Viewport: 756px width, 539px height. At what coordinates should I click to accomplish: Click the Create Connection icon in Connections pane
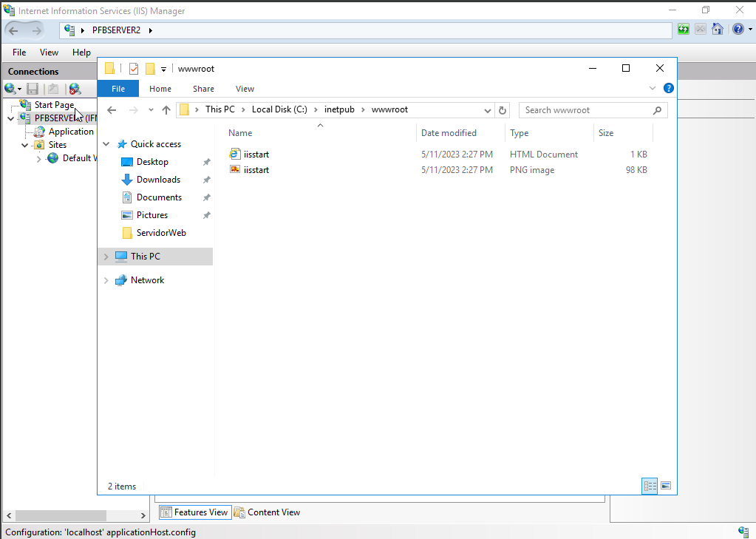click(10, 88)
